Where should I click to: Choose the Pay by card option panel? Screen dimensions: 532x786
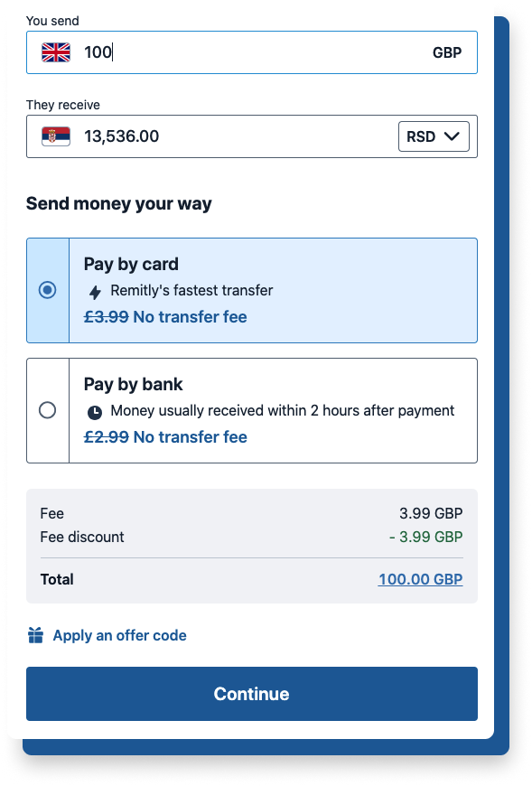tap(252, 290)
